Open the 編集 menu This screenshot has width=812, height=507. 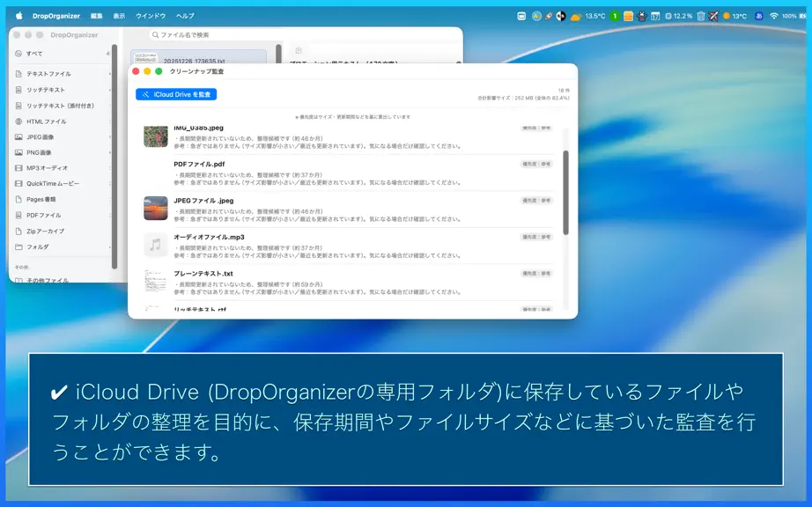(x=97, y=16)
